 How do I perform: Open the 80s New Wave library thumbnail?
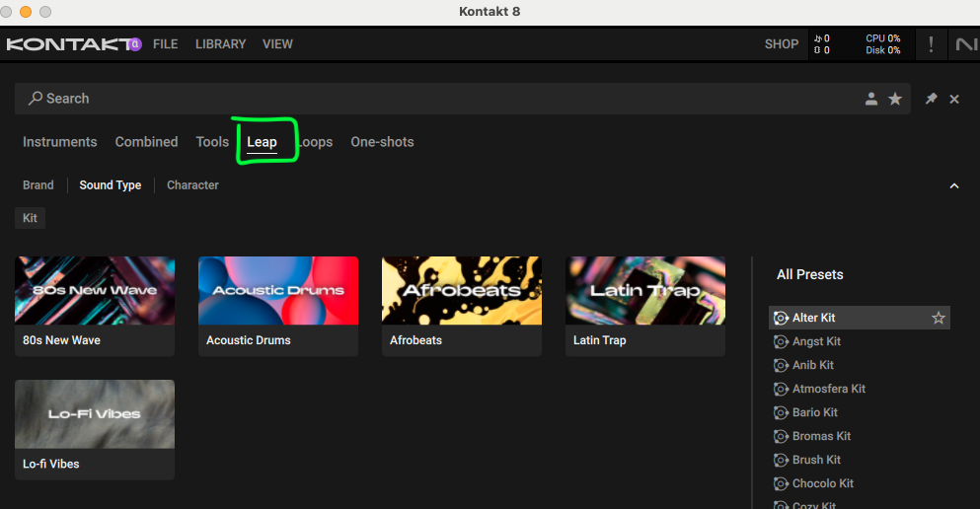point(95,290)
